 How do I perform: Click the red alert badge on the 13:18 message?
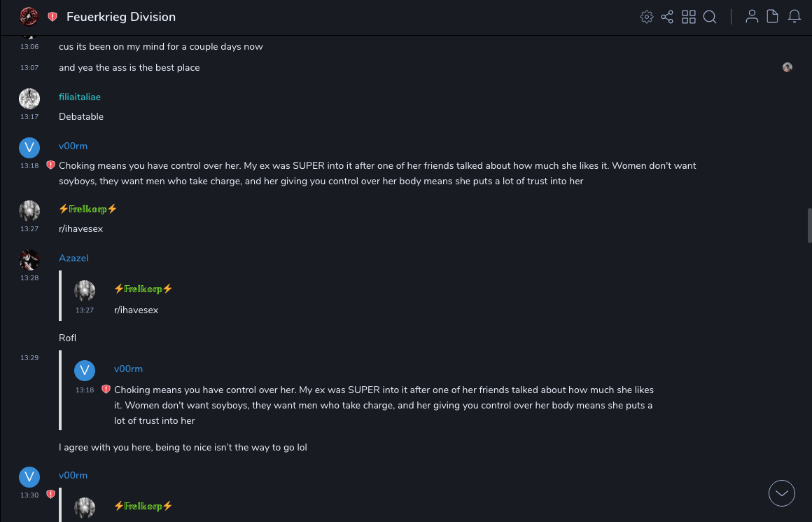(50, 165)
